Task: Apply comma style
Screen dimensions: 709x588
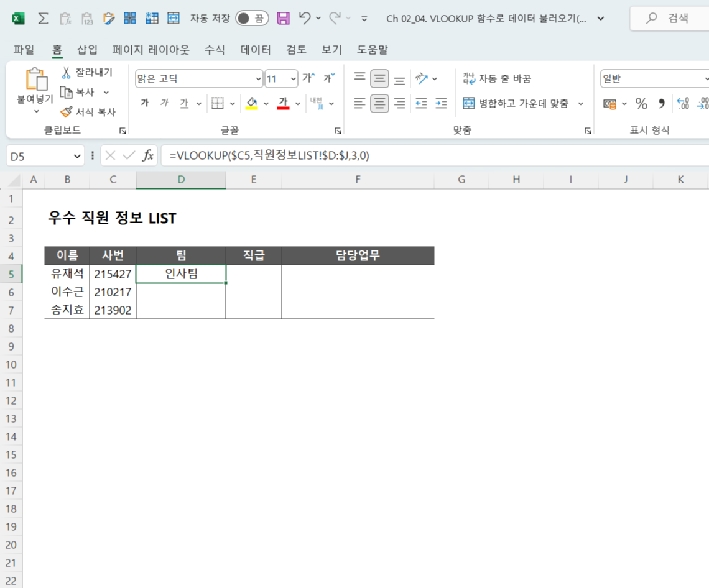Action: [662, 104]
